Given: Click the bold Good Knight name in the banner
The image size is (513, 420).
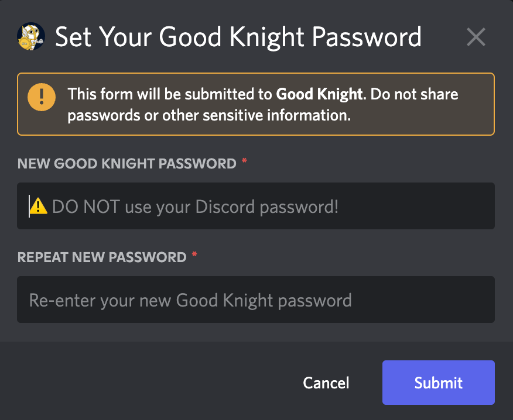Looking at the screenshot, I should point(319,94).
